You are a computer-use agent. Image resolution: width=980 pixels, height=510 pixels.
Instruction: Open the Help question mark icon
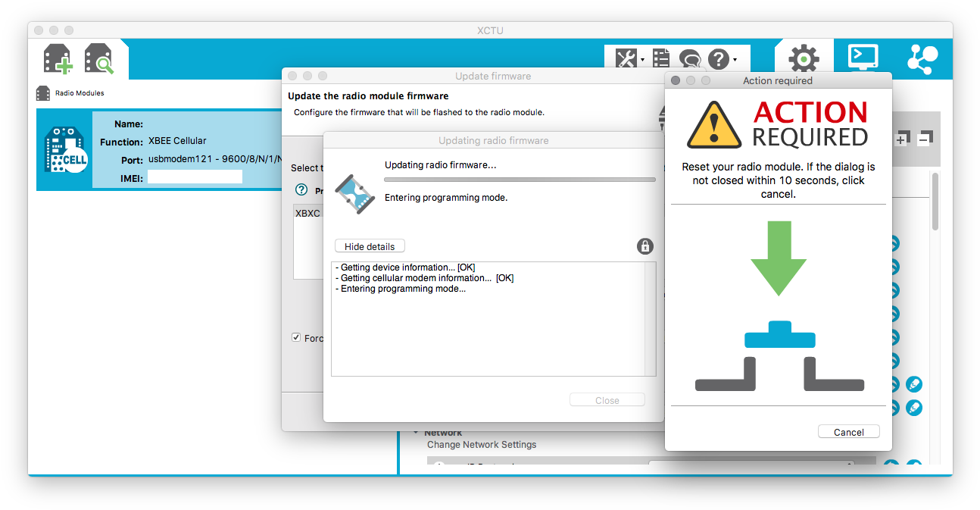[718, 58]
